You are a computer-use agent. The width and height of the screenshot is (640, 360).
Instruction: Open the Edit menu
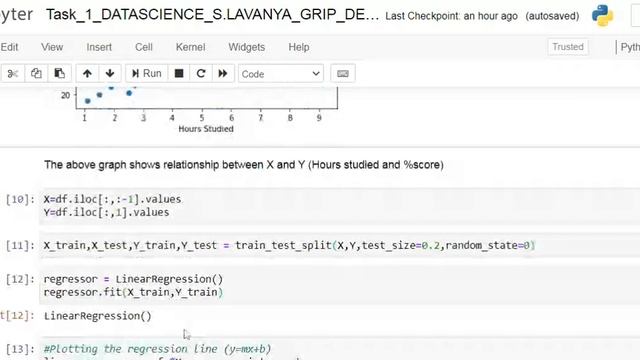(9, 47)
